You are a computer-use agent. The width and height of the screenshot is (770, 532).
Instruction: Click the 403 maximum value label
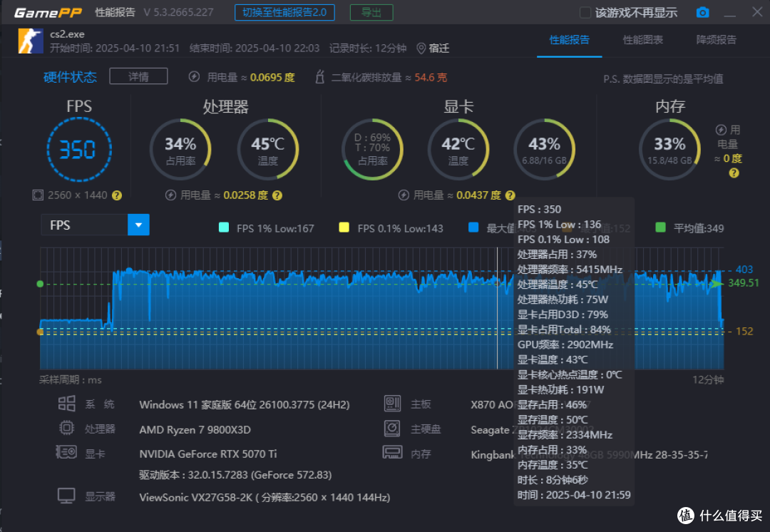point(744,269)
